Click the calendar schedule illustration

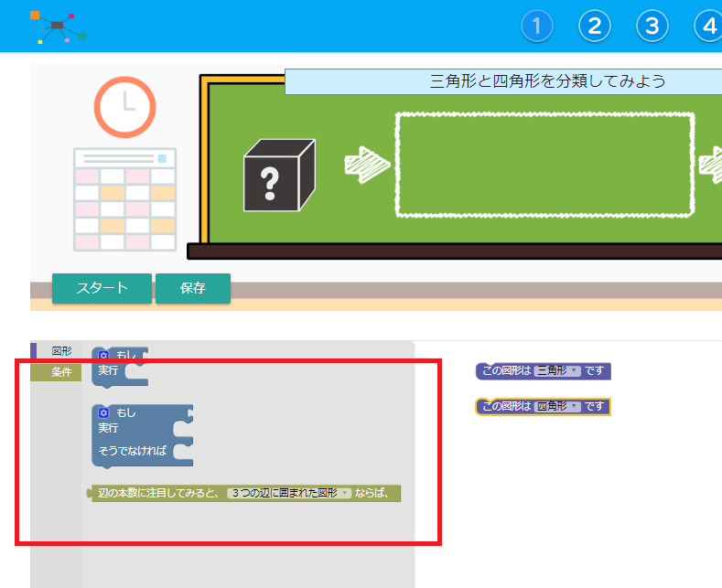tap(124, 199)
